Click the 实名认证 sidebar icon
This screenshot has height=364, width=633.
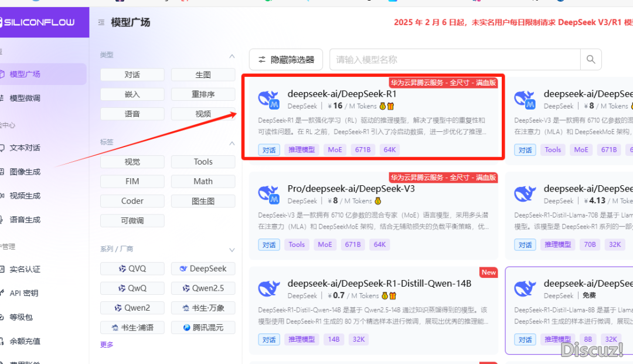point(2,269)
